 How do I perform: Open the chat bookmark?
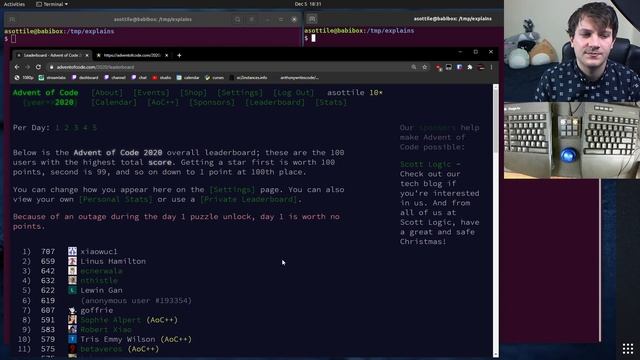tap(139, 77)
